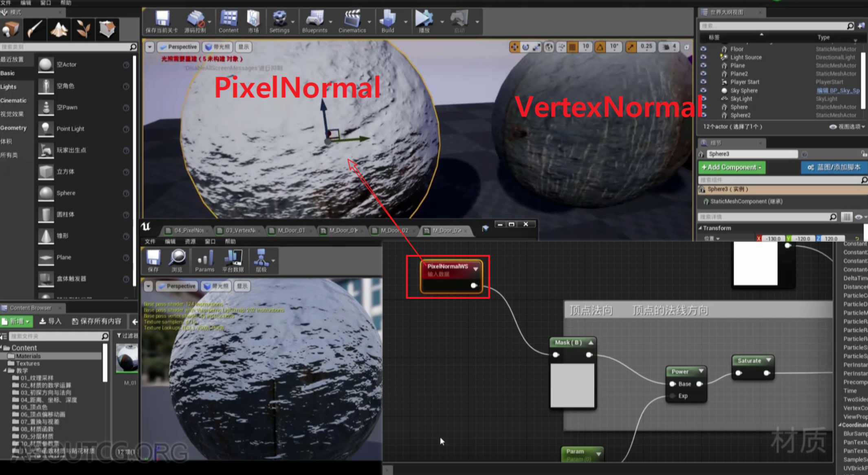Open the Perspective view dropdown
The image size is (868, 475).
pyautogui.click(x=178, y=47)
